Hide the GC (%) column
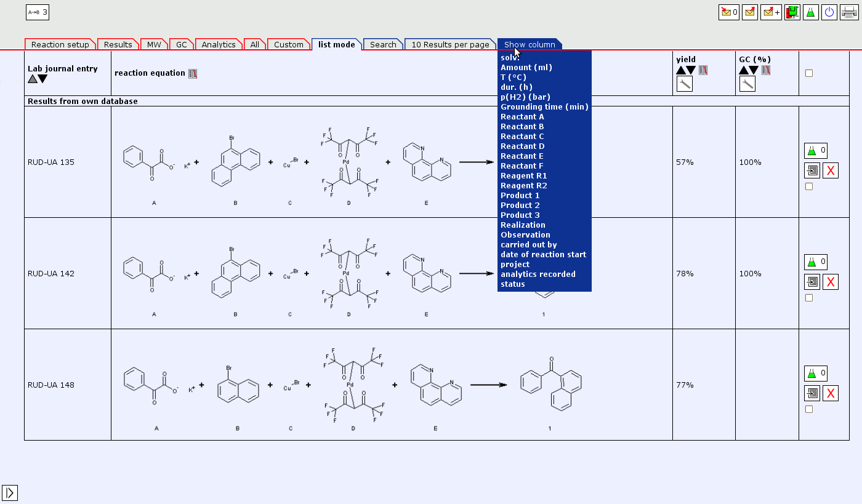This screenshot has width=862, height=504. click(x=766, y=70)
